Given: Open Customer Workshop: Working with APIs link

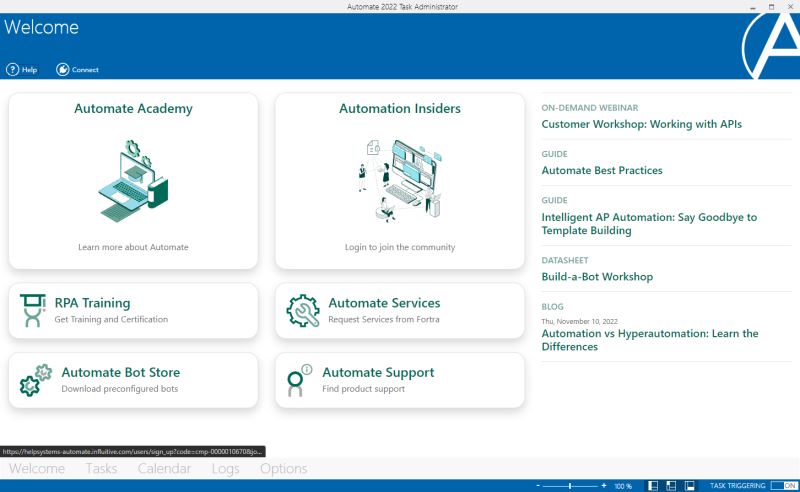Looking at the screenshot, I should click(641, 124).
